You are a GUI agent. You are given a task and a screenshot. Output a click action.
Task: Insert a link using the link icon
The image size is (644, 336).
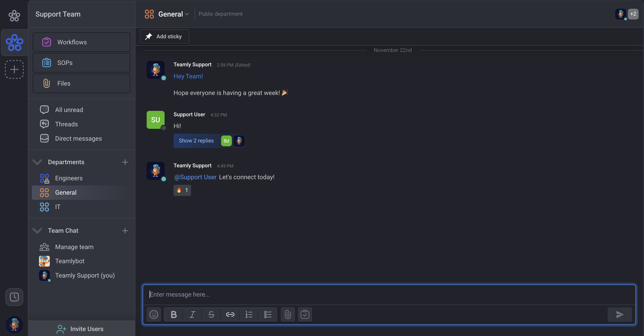tap(230, 314)
